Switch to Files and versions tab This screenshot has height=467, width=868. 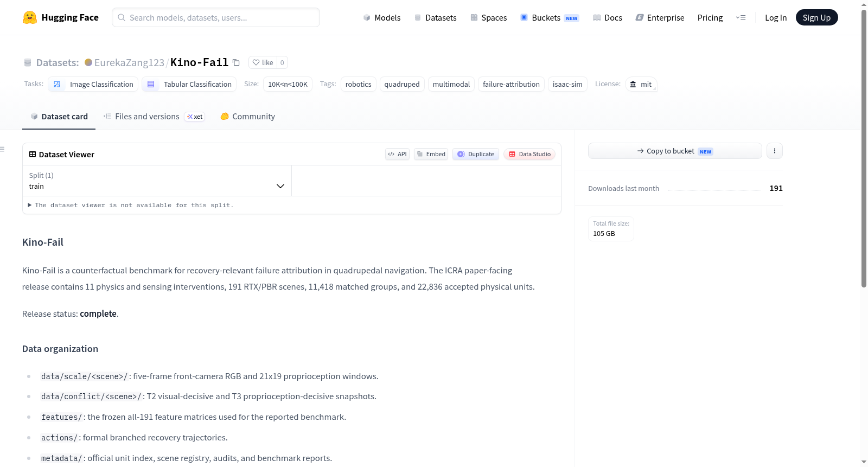tap(154, 117)
